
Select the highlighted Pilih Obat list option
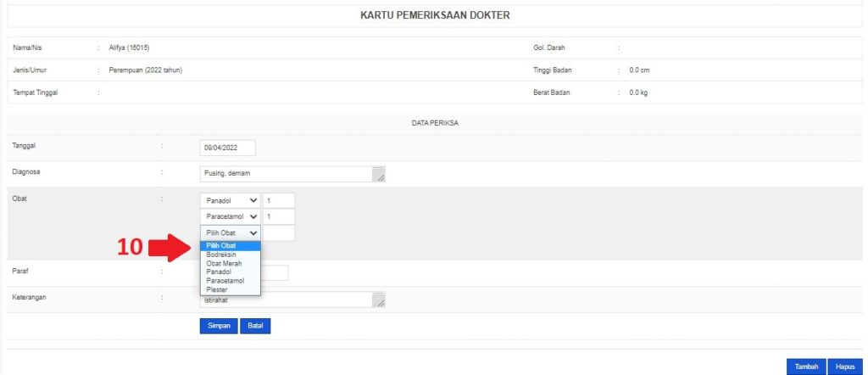point(230,246)
